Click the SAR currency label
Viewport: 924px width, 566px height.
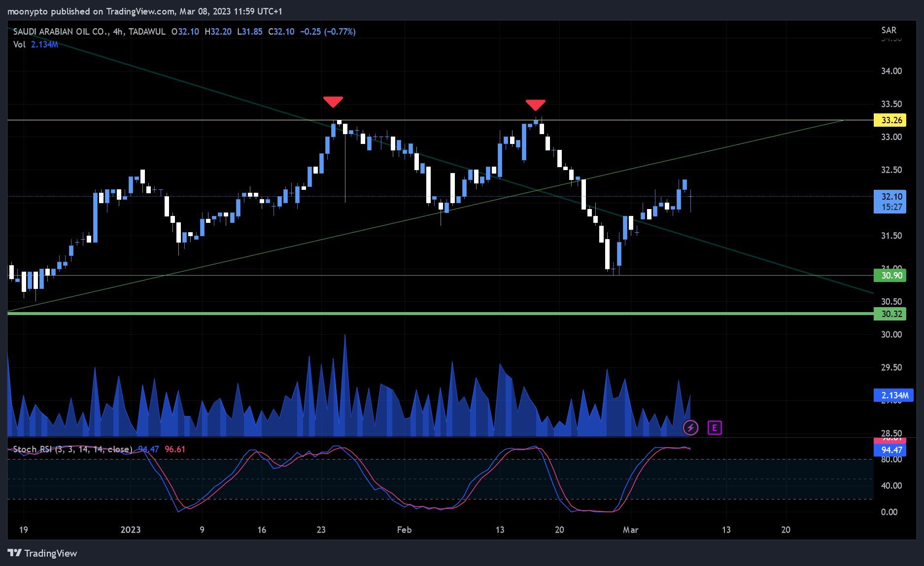pyautogui.click(x=889, y=30)
